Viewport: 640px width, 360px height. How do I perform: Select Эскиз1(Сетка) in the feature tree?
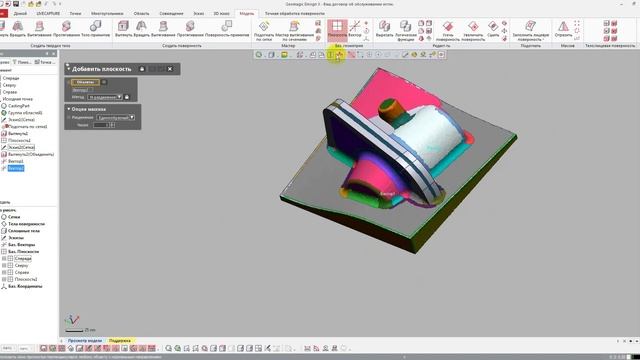coord(21,120)
